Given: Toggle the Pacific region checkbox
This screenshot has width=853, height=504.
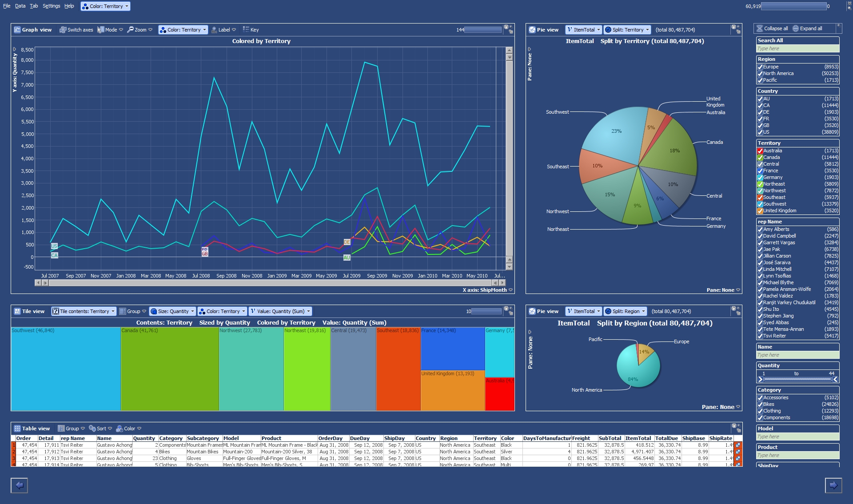Looking at the screenshot, I should pos(760,80).
